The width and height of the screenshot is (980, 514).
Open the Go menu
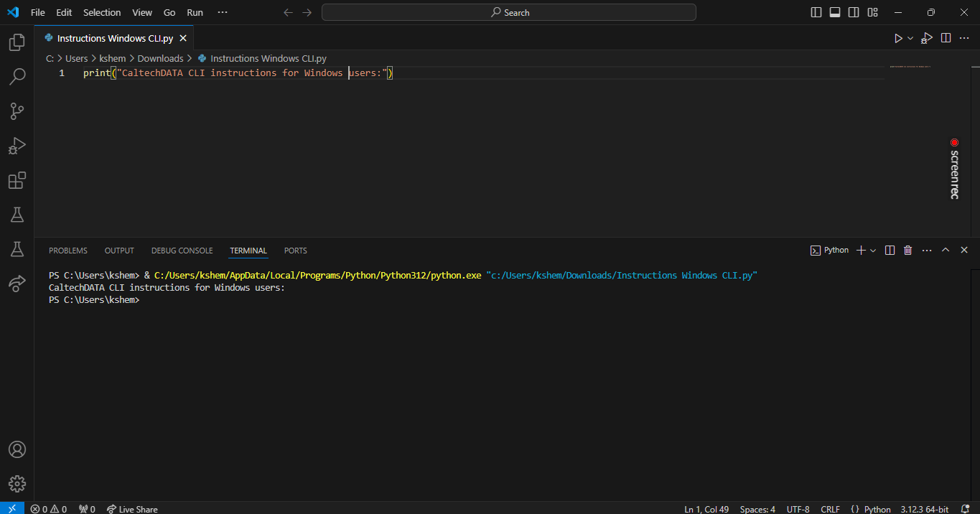tap(169, 12)
